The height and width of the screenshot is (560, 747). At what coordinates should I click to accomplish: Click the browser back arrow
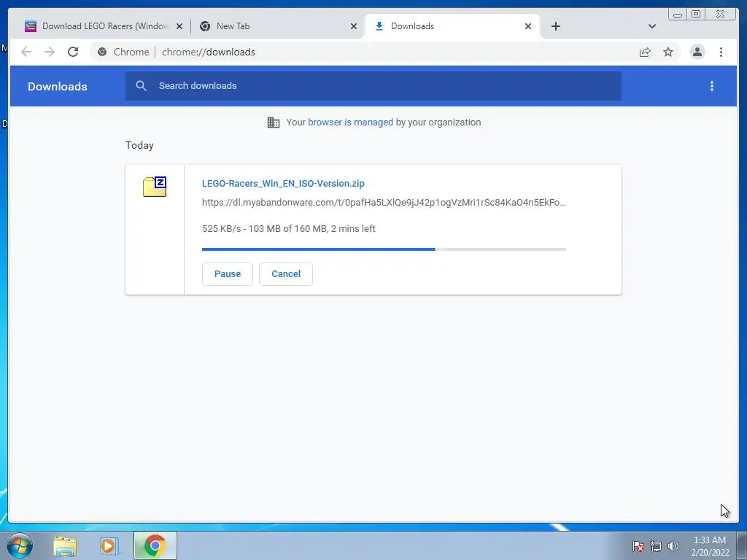[26, 52]
